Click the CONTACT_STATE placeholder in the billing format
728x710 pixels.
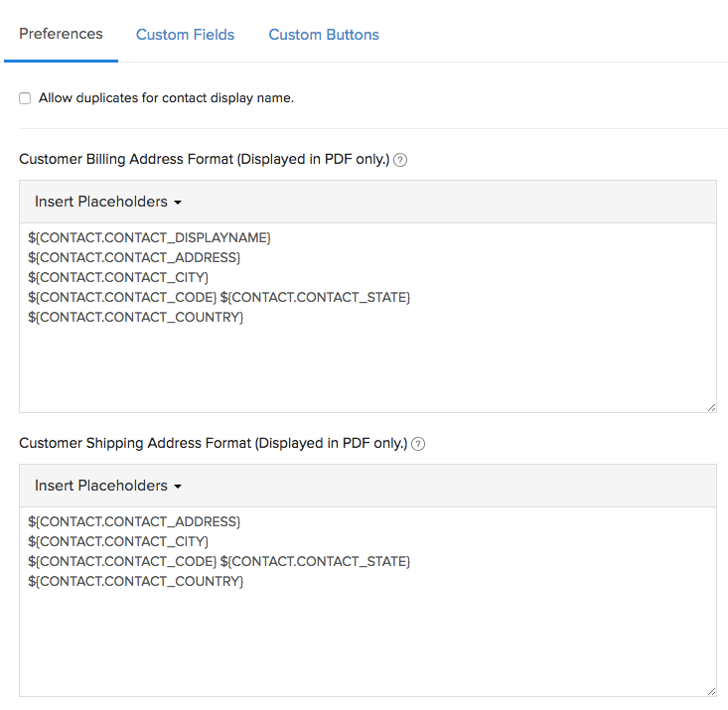coord(315,297)
